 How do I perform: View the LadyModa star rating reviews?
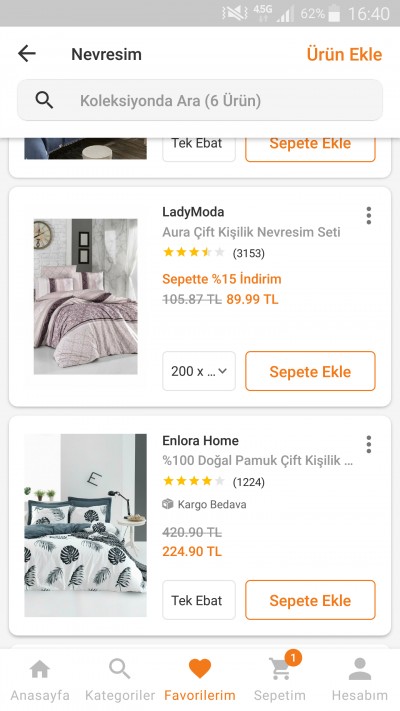[214, 253]
